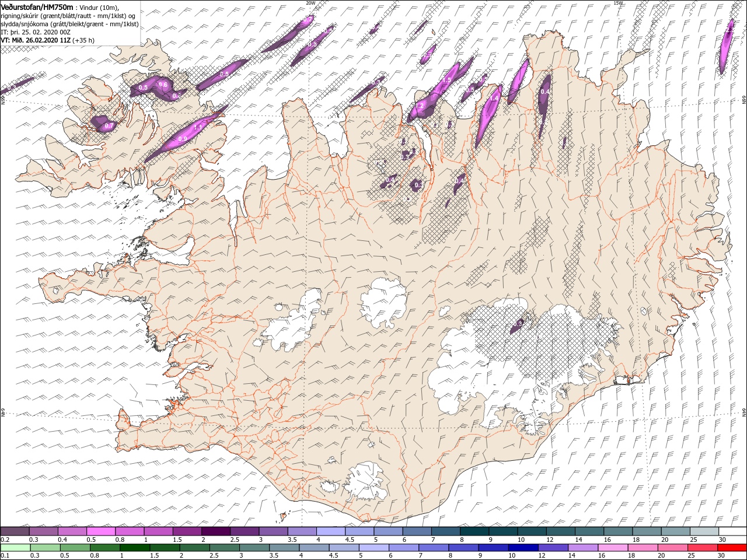The width and height of the screenshot is (747, 560).
Task: Click the 20W longitude label
Action: [310, 3]
